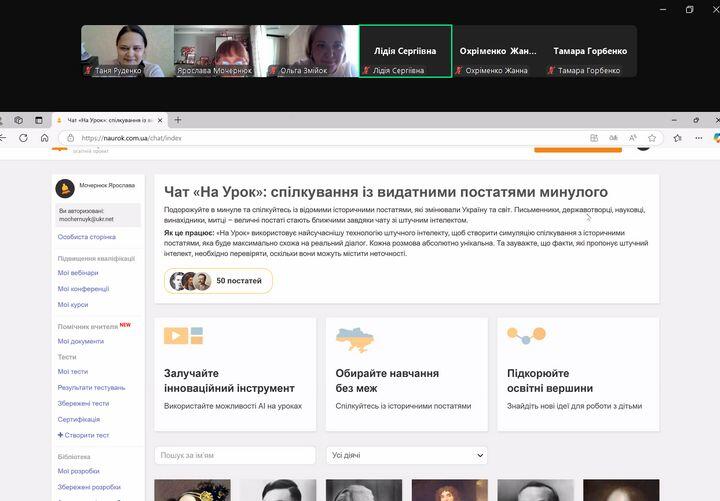This screenshot has width=720, height=501.
Task: Open Мої документи link
Action: [x=81, y=341]
